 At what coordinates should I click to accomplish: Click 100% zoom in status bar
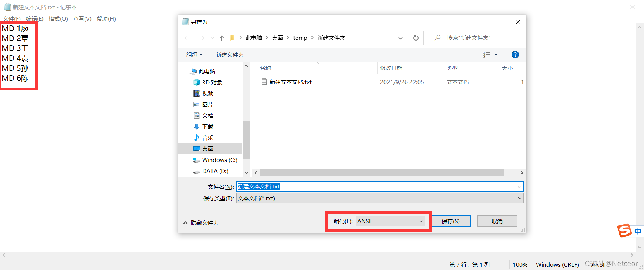click(x=520, y=264)
